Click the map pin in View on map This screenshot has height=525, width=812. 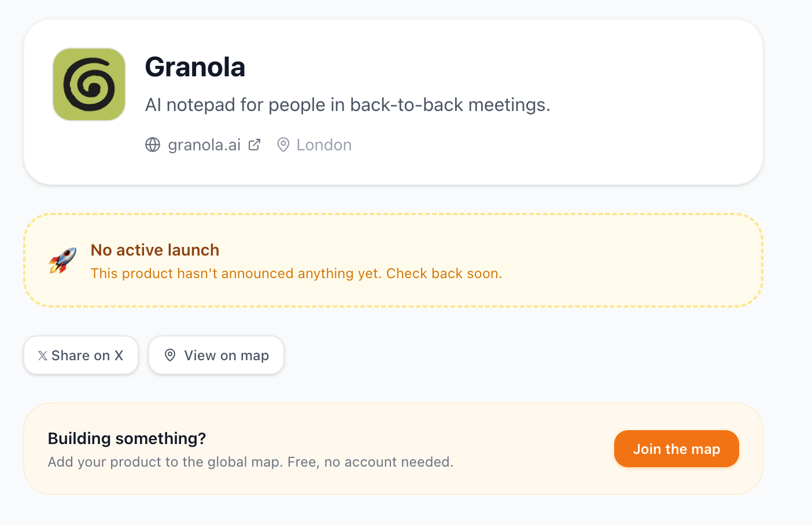pos(170,355)
